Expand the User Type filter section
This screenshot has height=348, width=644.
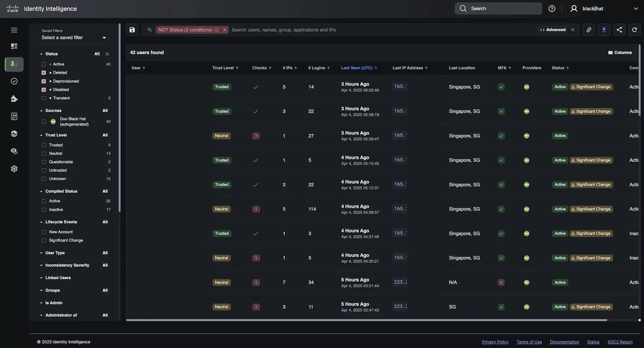[x=55, y=252]
